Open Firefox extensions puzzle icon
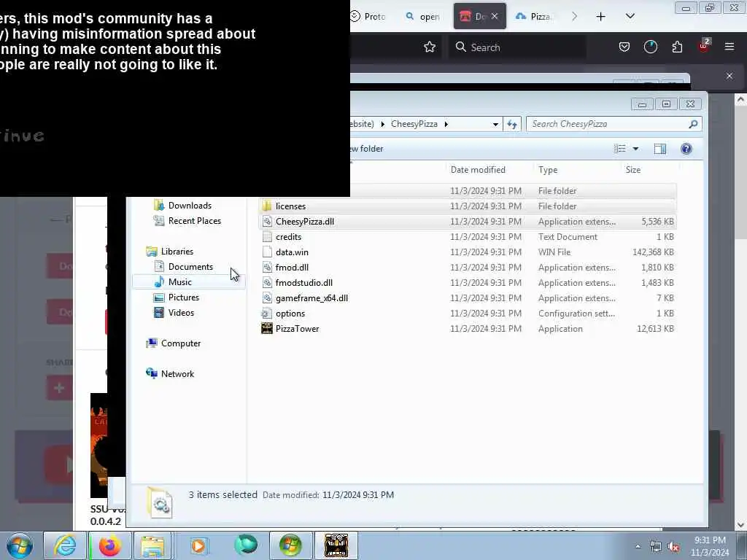Screen dimensions: 747x560 [x=677, y=47]
